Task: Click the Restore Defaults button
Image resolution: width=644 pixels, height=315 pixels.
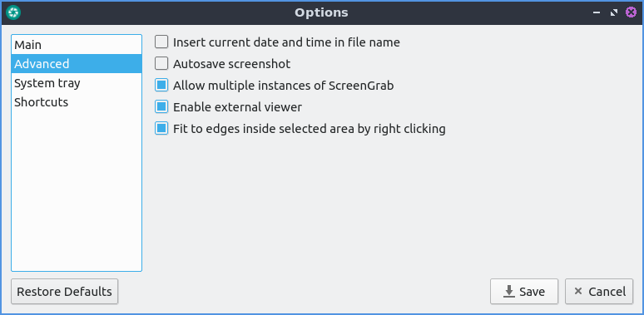Action: click(64, 292)
